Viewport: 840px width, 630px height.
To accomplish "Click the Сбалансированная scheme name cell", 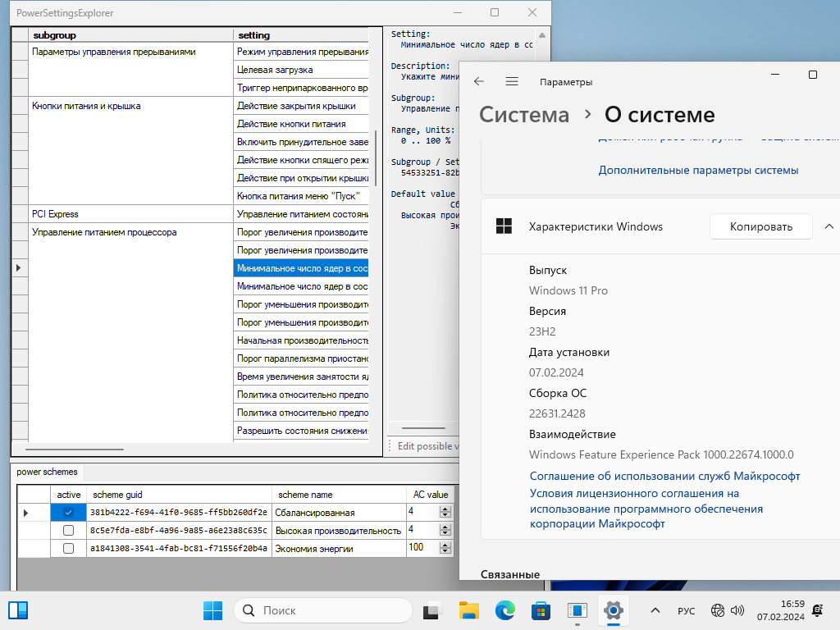I will click(339, 512).
